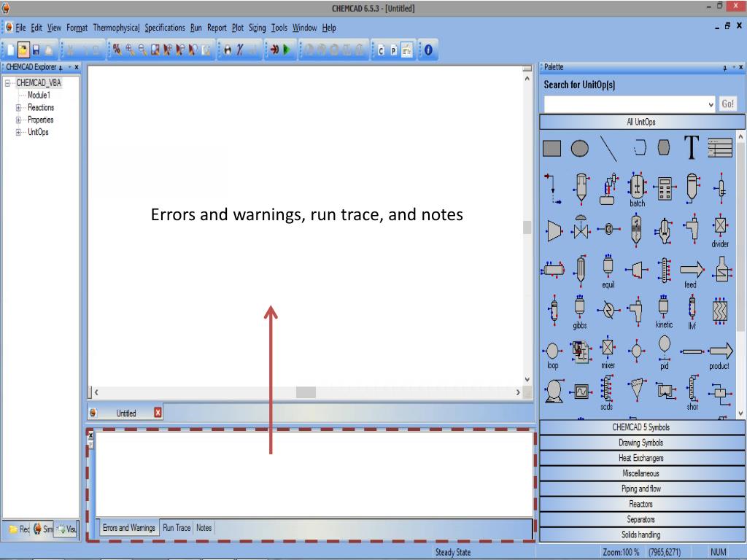Screen dimensions: 747x560
Task: Open the Thermophysical menu
Action: 116,28
